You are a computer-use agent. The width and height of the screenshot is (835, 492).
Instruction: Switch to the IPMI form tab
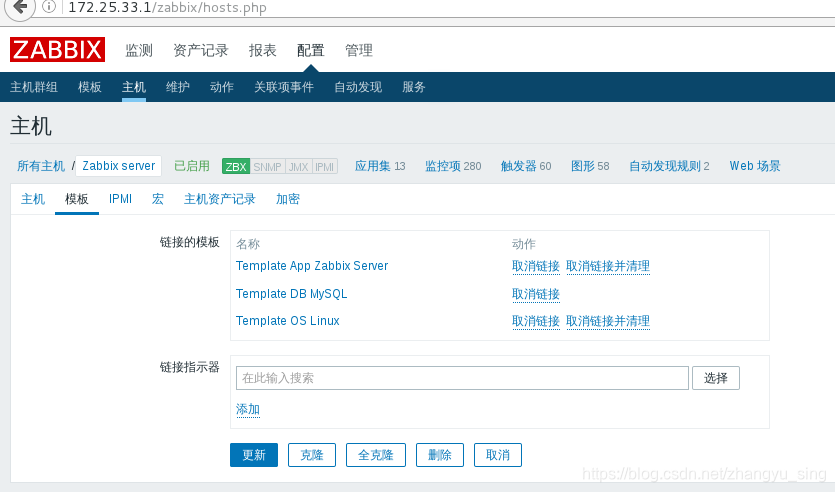[x=120, y=199]
